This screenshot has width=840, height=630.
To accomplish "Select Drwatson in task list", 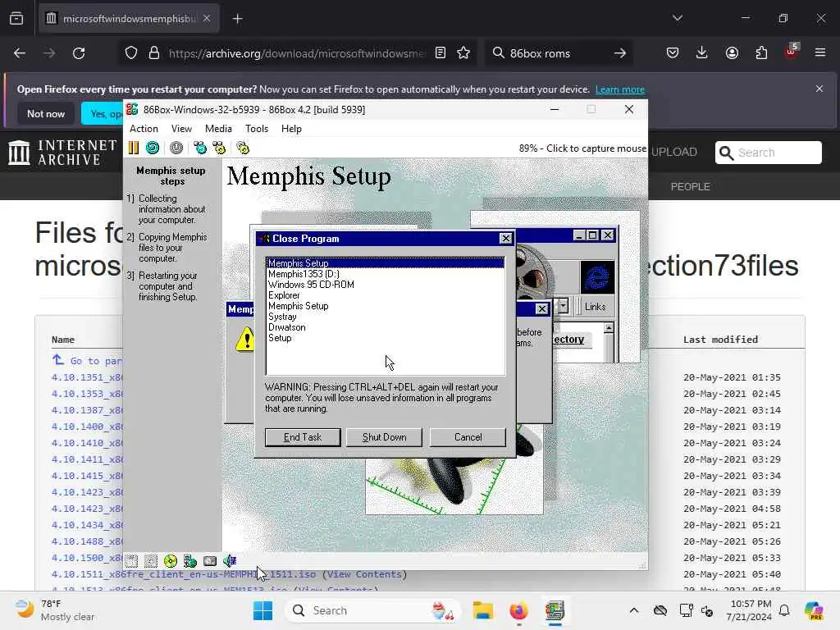I will pos(286,327).
